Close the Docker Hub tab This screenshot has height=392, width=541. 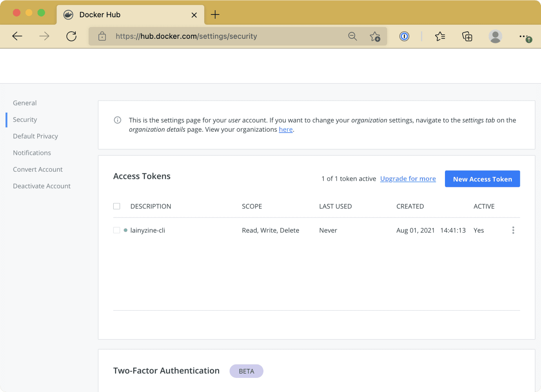(194, 15)
